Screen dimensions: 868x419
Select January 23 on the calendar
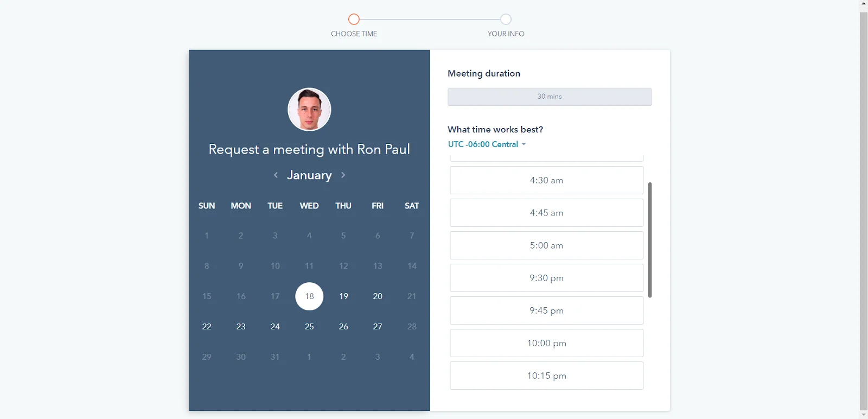241,327
